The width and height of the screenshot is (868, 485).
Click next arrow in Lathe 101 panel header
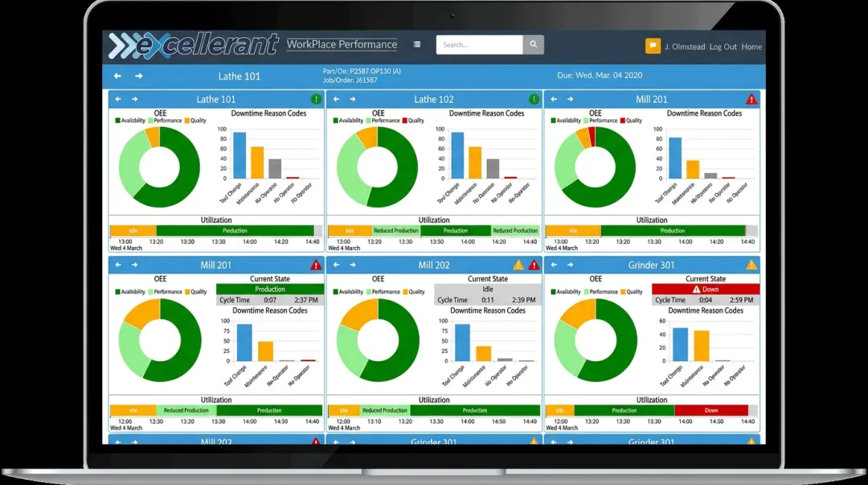pyautogui.click(x=134, y=99)
